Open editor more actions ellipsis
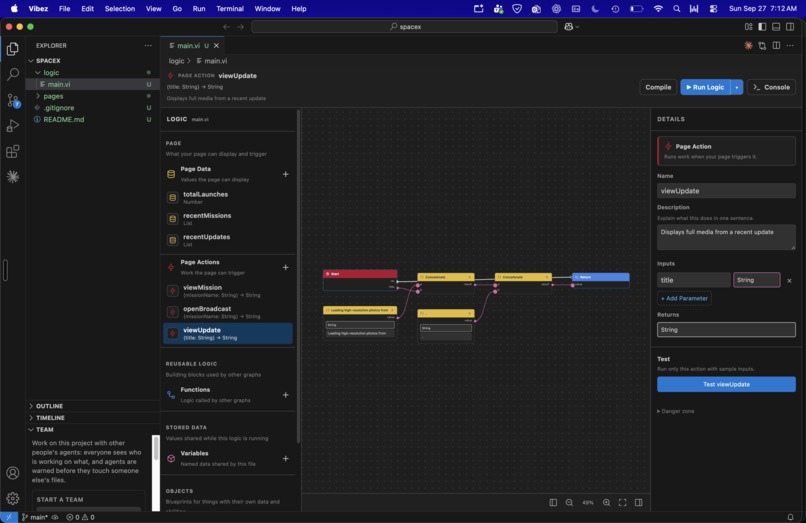Image resolution: width=806 pixels, height=523 pixels. [x=790, y=46]
